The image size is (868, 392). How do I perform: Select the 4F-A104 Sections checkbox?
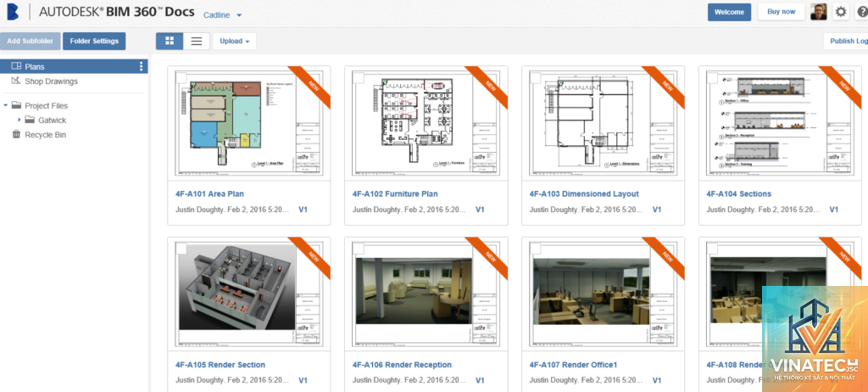(713, 77)
